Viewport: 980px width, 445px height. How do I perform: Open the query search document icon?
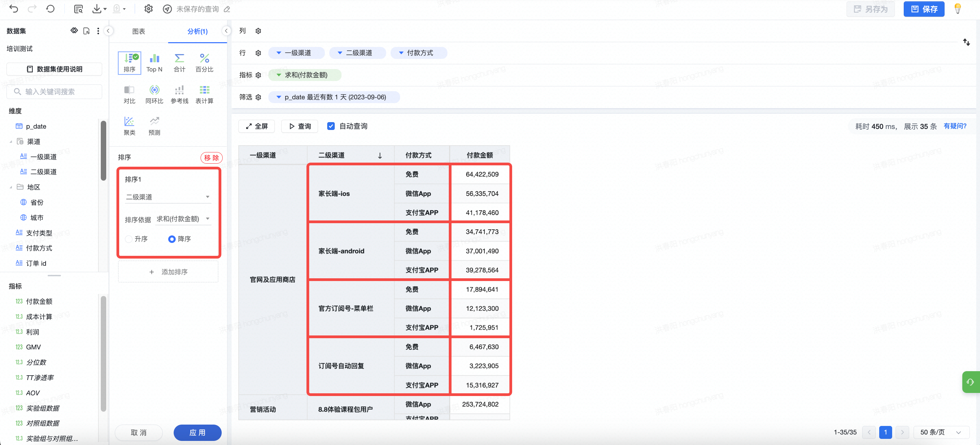(78, 9)
